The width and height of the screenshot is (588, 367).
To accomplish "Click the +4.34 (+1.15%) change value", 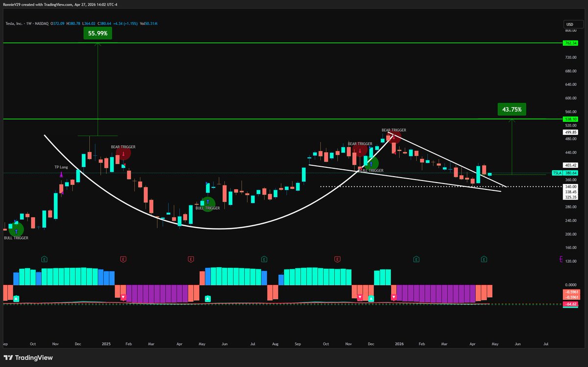I will click(124, 23).
